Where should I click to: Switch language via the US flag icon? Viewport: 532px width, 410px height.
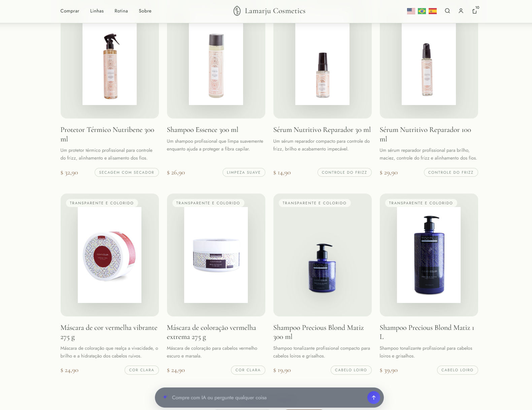pos(411,11)
